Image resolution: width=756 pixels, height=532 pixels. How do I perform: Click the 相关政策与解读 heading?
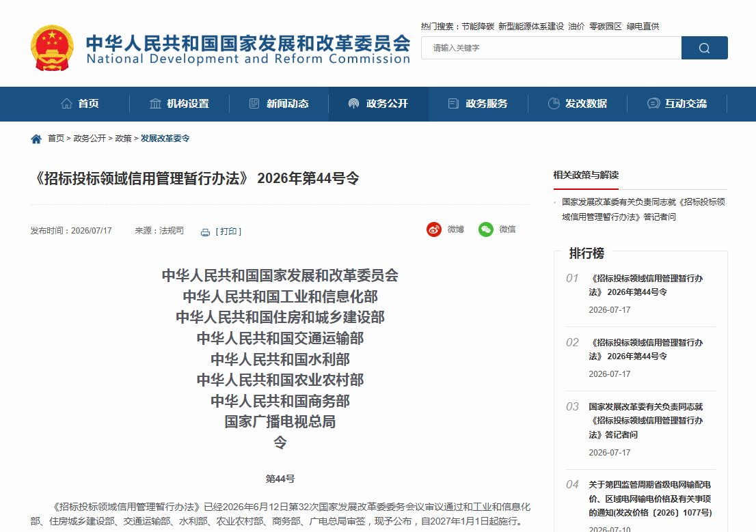point(586,176)
